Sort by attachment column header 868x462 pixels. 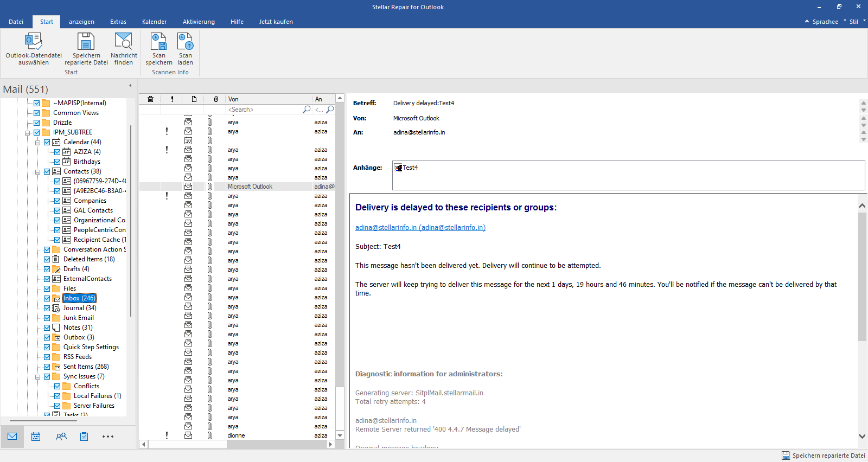pyautogui.click(x=215, y=99)
